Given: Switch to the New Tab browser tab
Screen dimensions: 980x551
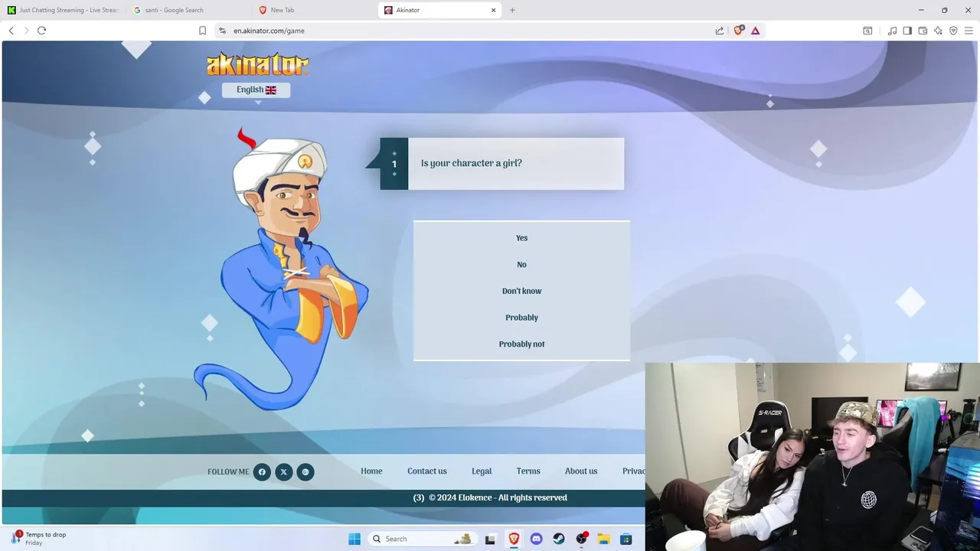Looking at the screenshot, I should point(314,10).
